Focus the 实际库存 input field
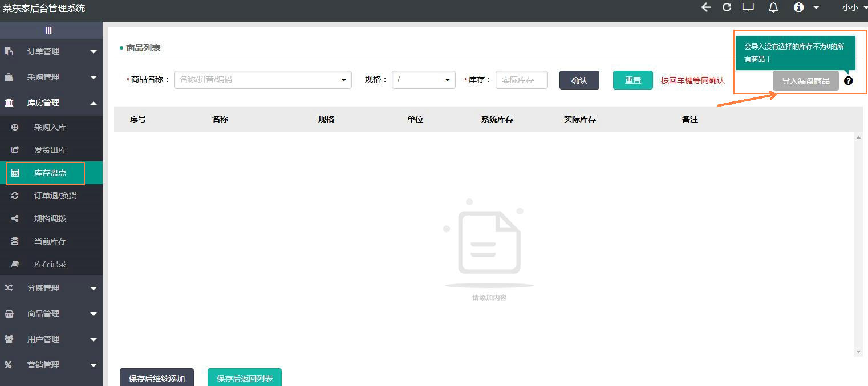Viewport: 868px width, 386px height. coord(521,80)
